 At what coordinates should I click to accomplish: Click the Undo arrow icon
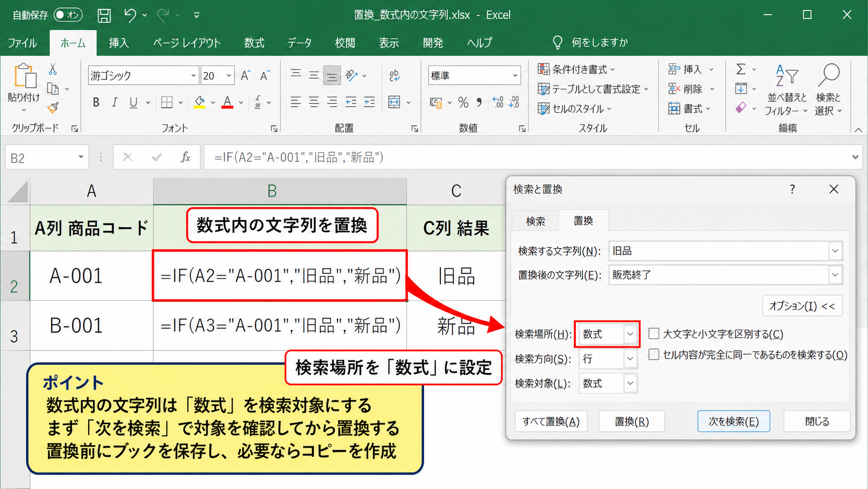pyautogui.click(x=130, y=16)
